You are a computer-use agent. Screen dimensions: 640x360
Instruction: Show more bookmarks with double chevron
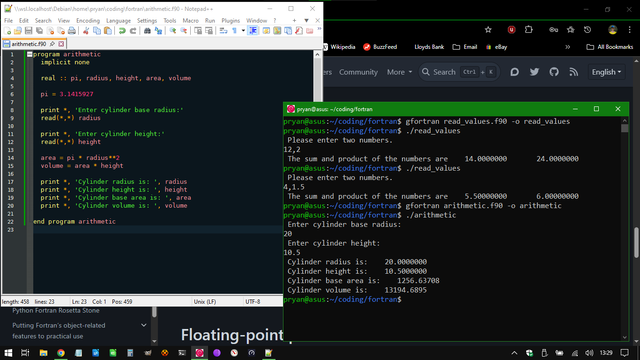(x=567, y=47)
